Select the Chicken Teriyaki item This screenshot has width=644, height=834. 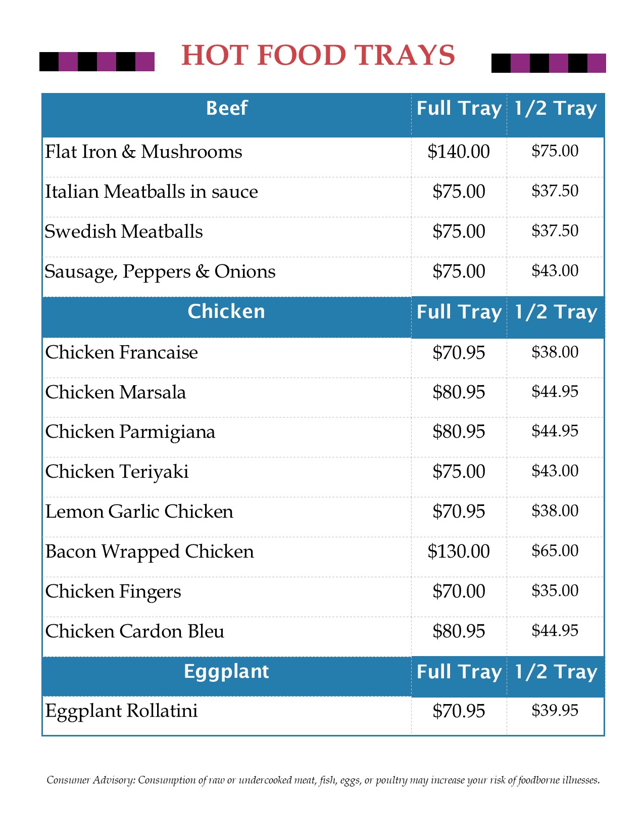point(117,472)
